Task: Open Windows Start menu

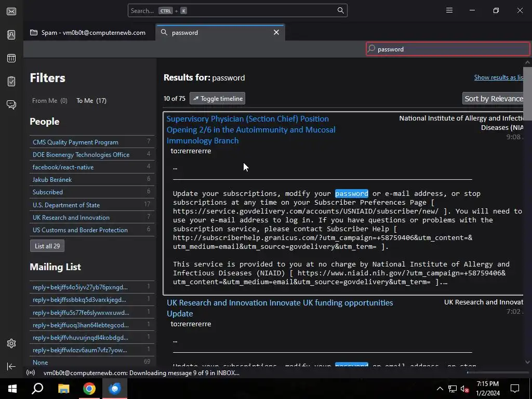Action: (x=12, y=389)
